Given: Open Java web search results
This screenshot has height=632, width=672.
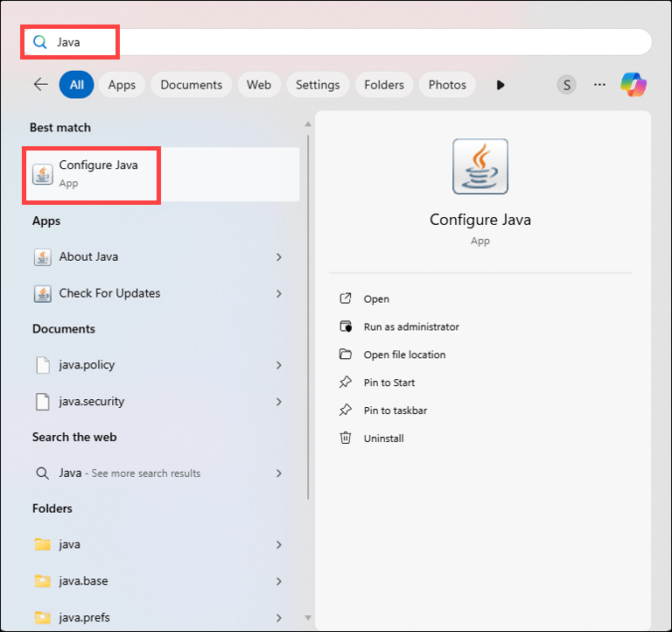Looking at the screenshot, I should point(158,473).
